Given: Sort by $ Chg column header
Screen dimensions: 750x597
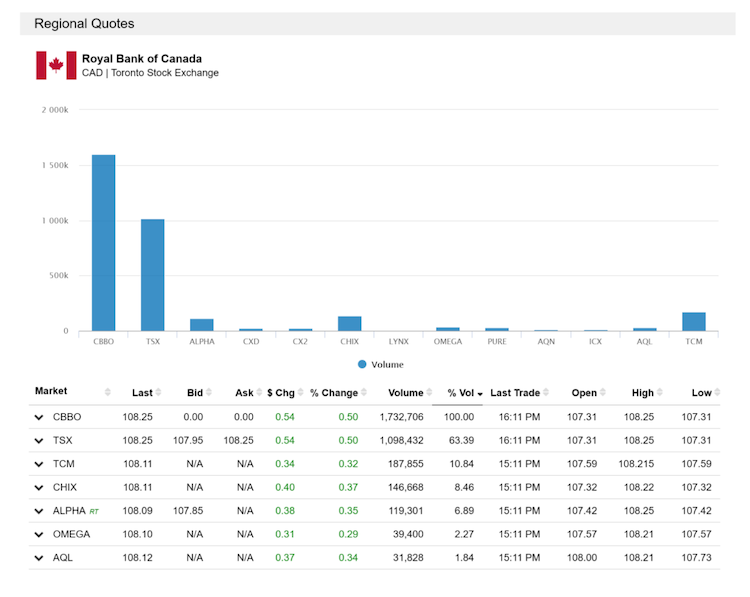Looking at the screenshot, I should 280,393.
